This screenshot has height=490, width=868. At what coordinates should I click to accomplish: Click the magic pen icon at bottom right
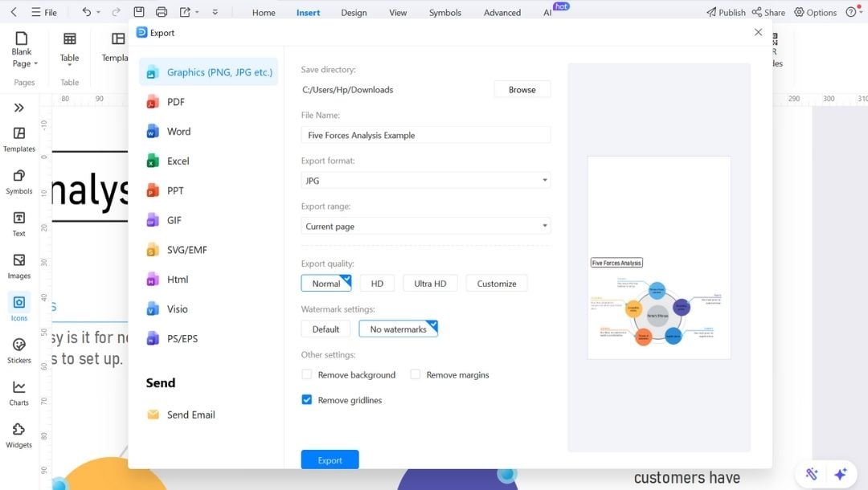tap(812, 474)
